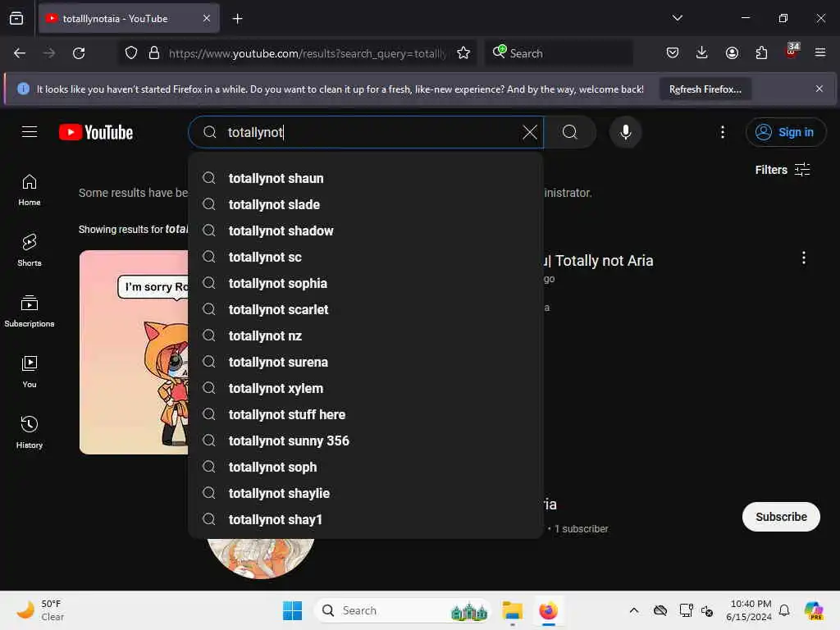Image resolution: width=840 pixels, height=630 pixels.
Task: Choose the "totallynot xylem" suggestion
Action: point(365,388)
